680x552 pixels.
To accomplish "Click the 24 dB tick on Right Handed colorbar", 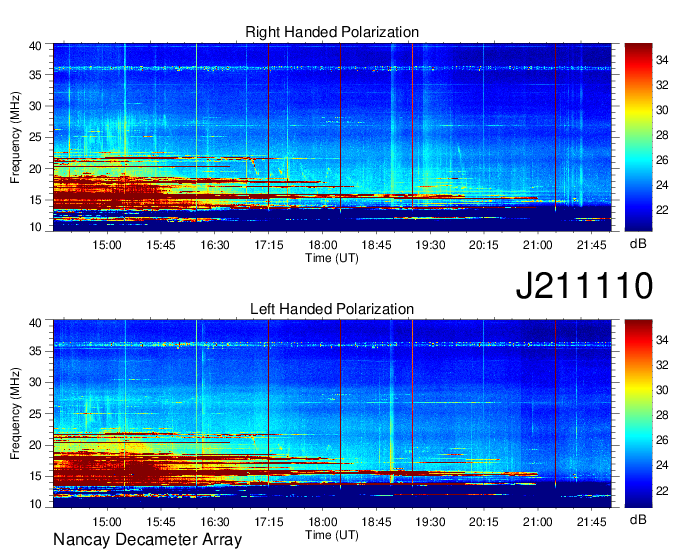I will click(x=662, y=185).
